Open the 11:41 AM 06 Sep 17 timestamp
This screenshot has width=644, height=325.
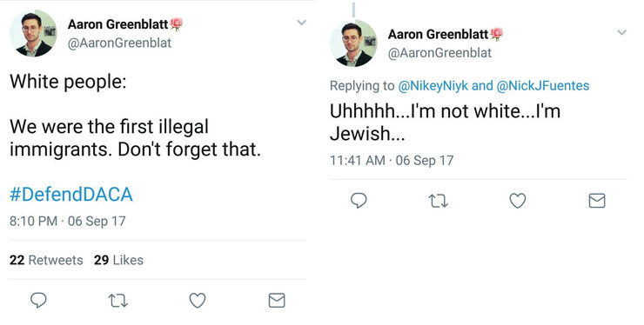392,160
